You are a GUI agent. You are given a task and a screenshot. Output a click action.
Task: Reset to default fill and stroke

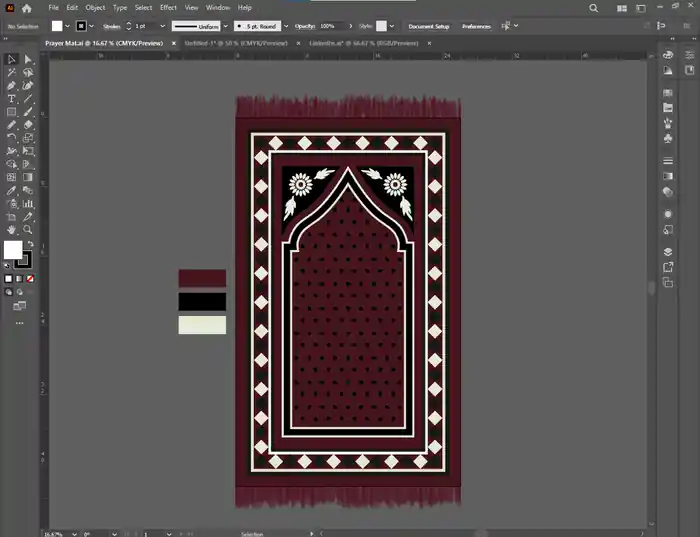[7, 266]
